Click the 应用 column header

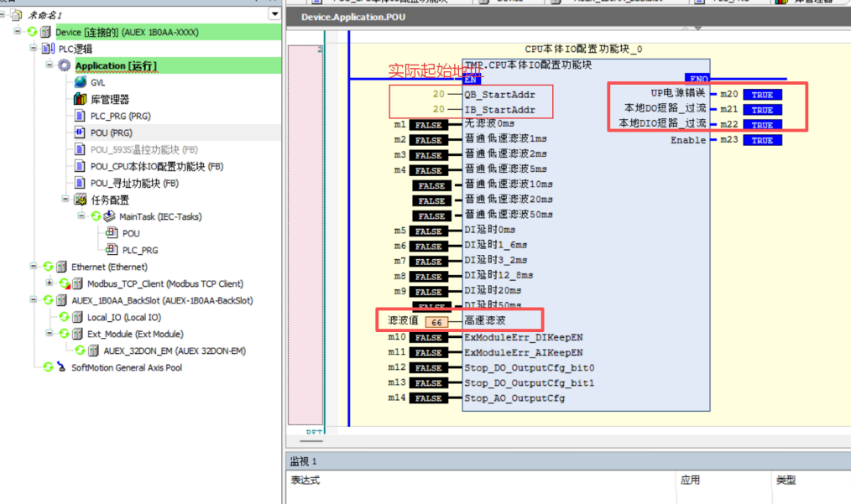click(691, 481)
